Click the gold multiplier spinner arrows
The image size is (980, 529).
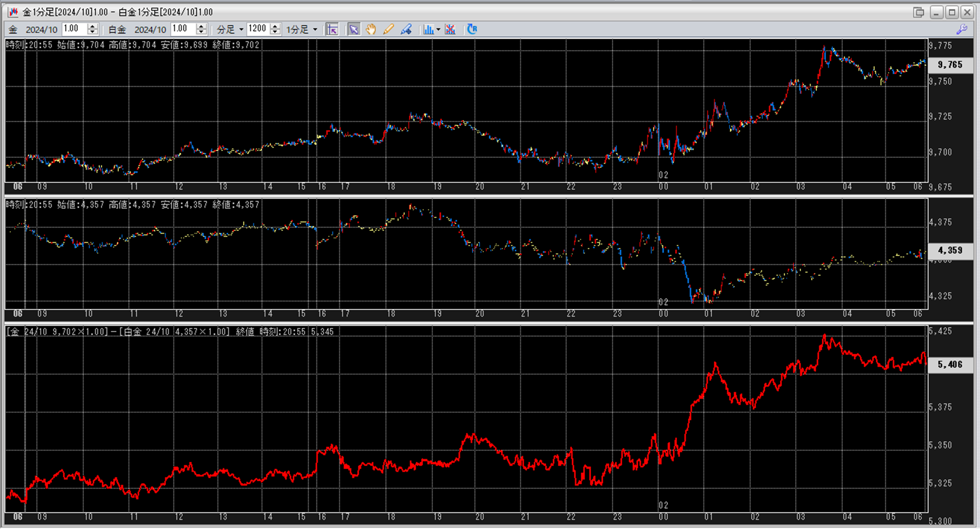click(x=92, y=29)
